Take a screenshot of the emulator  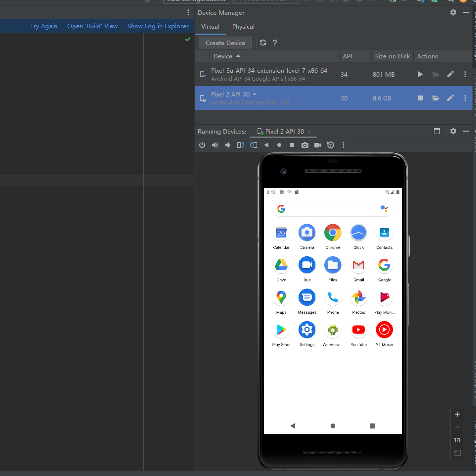(x=304, y=145)
